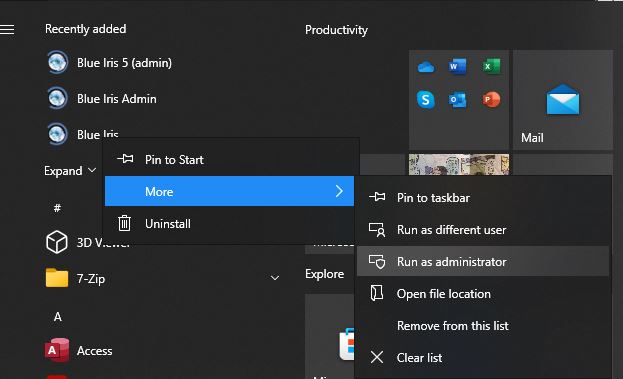Click the pin icon beside Pin to taskbar
Screen dimensions: 623x379
click(377, 197)
